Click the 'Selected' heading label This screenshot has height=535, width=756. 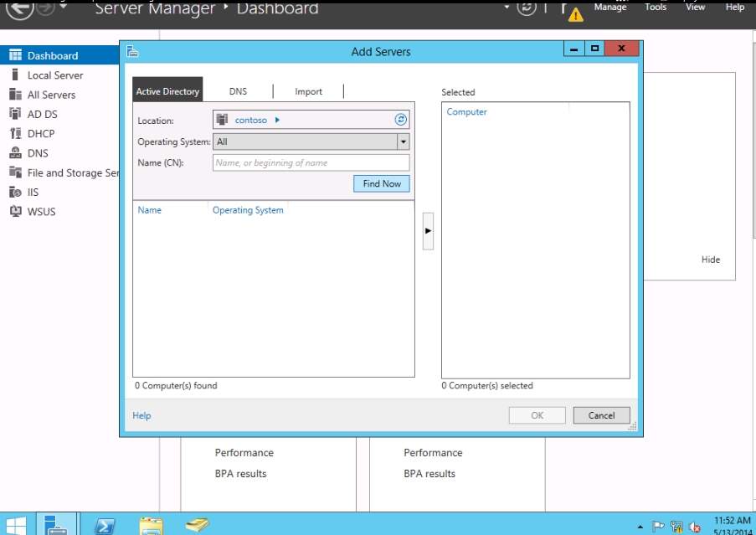tap(458, 92)
